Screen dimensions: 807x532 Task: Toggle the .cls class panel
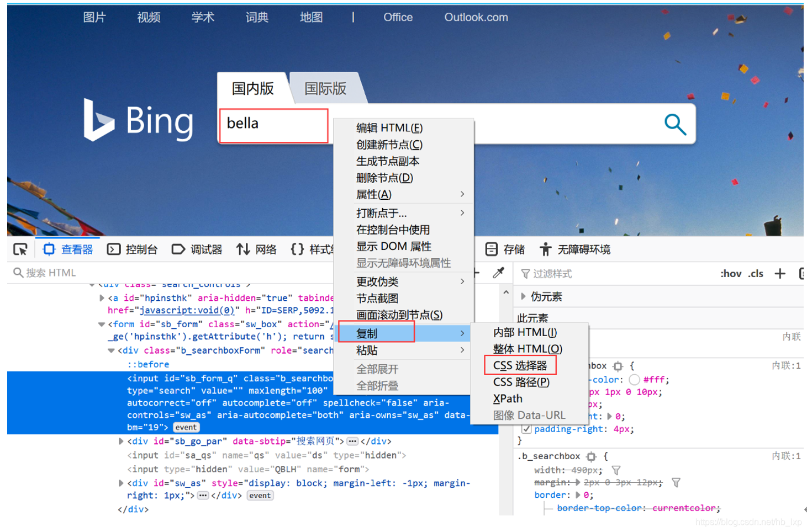(756, 274)
